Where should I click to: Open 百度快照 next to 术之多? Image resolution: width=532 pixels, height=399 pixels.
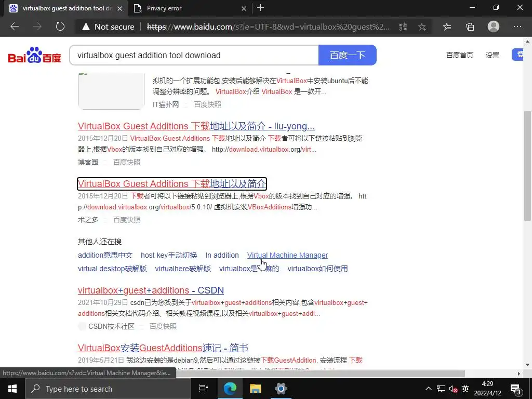click(127, 220)
